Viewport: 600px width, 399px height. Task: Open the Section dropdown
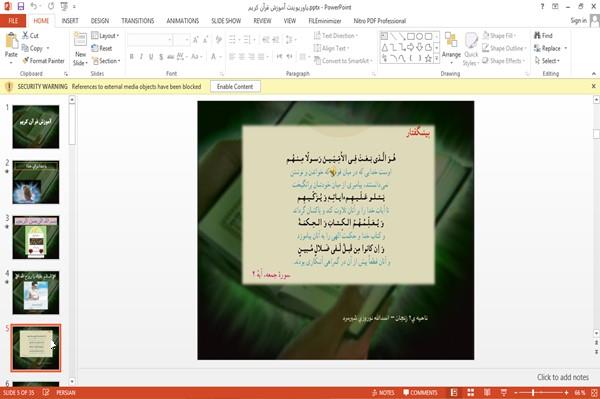tap(106, 61)
